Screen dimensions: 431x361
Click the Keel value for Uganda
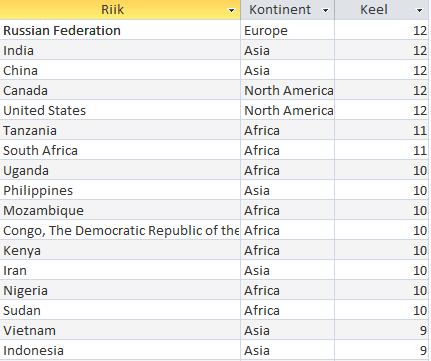[382, 170]
